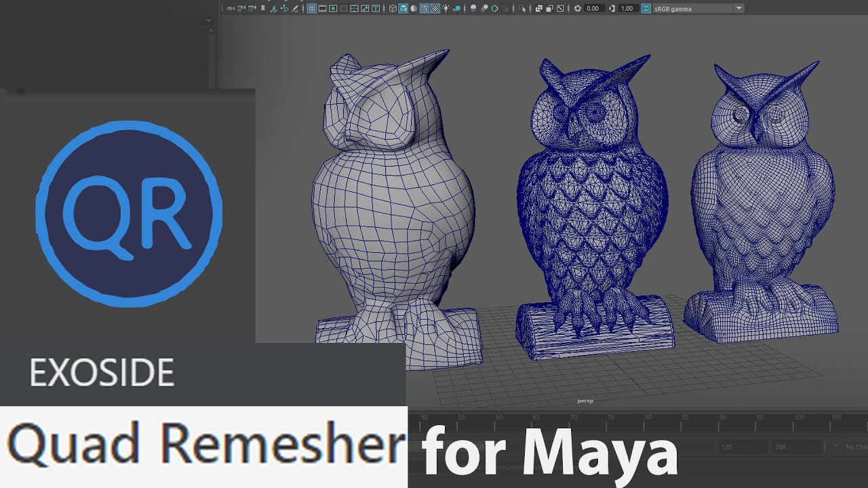Screen dimensions: 868x488
Task: Toggle the field chart icon
Action: tap(354, 9)
